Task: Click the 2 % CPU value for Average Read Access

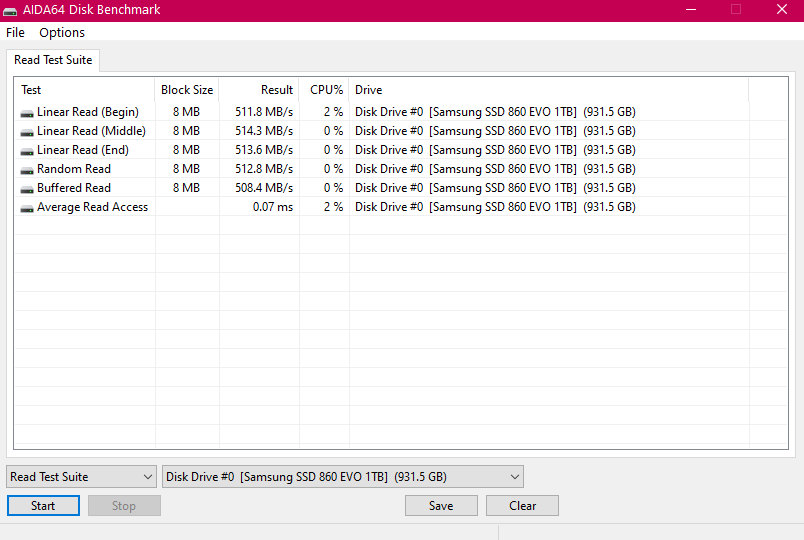Action: [x=333, y=207]
